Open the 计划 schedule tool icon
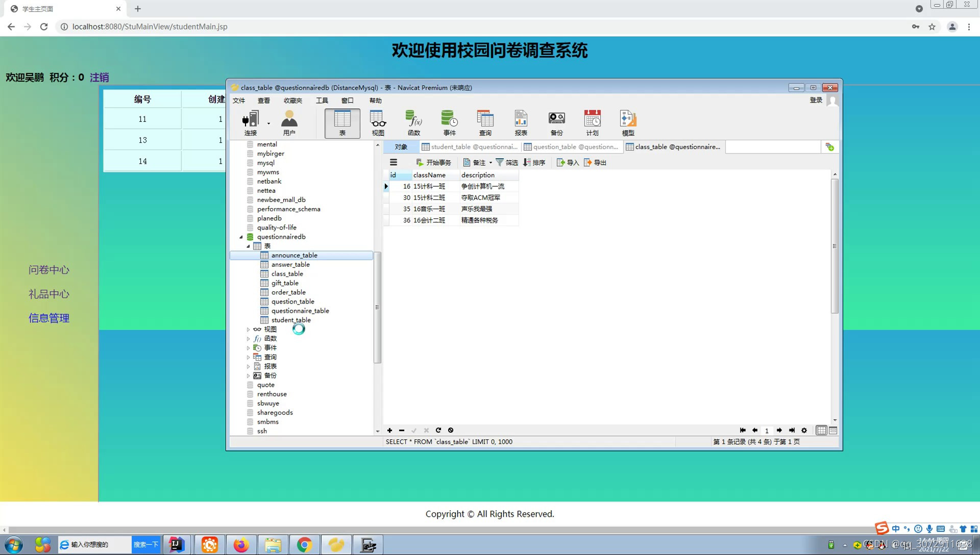This screenshot has height=555, width=980. [593, 123]
